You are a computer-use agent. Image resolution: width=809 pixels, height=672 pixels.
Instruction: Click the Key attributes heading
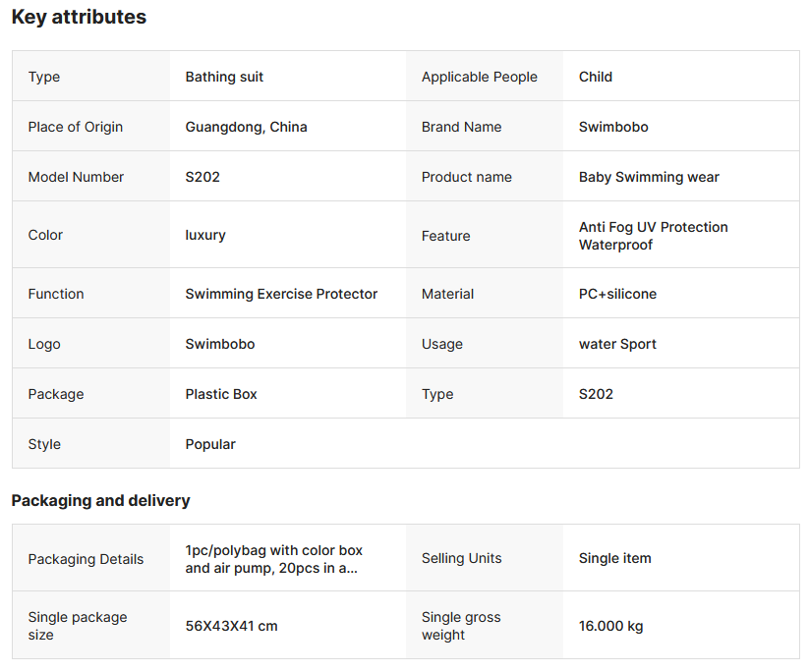coord(79,18)
